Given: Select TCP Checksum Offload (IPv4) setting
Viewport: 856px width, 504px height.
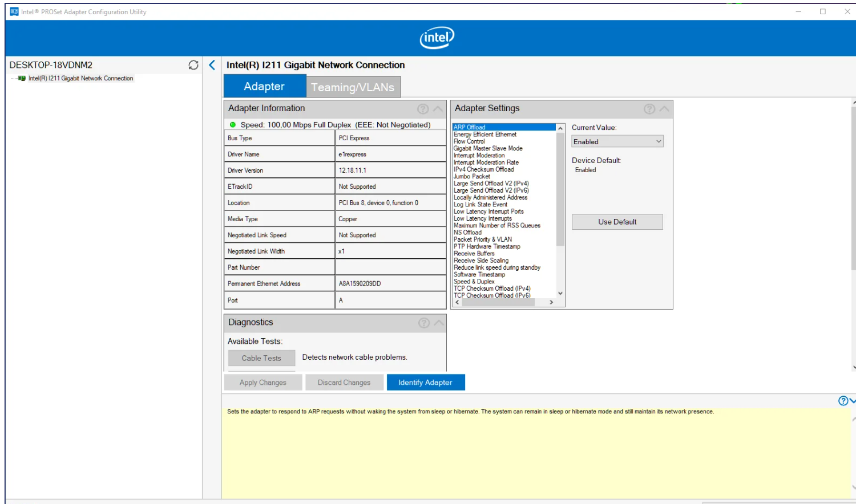Looking at the screenshot, I should pyautogui.click(x=492, y=288).
